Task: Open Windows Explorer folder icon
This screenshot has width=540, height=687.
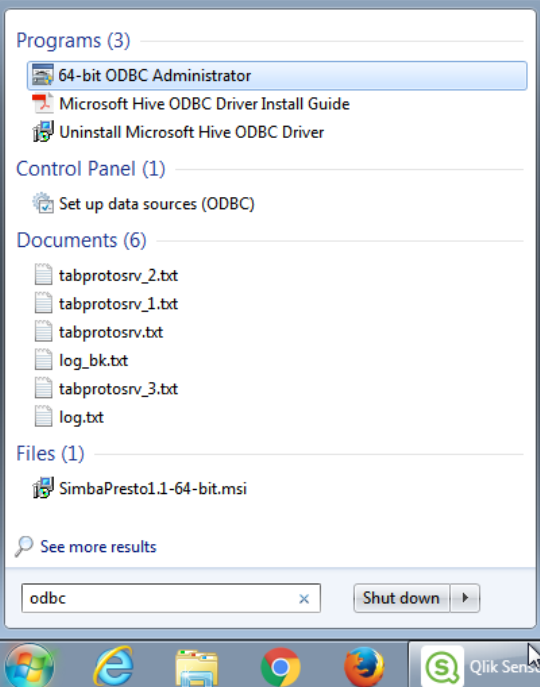Action: click(x=197, y=667)
